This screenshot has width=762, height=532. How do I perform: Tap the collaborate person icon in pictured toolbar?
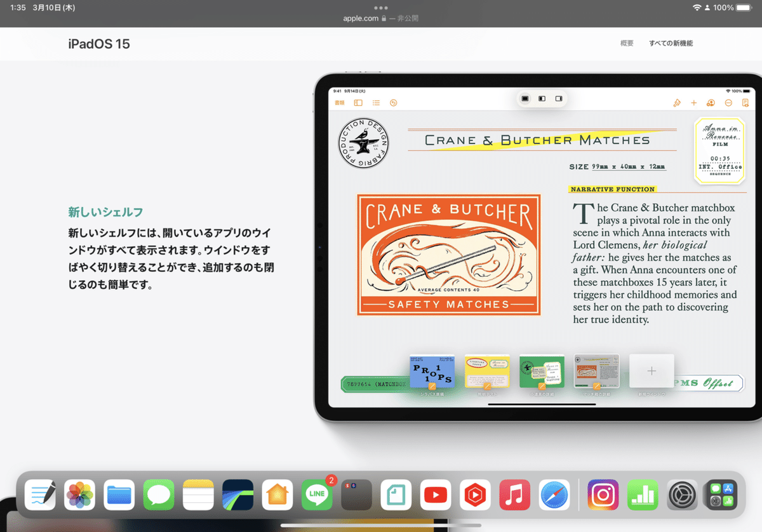711,103
